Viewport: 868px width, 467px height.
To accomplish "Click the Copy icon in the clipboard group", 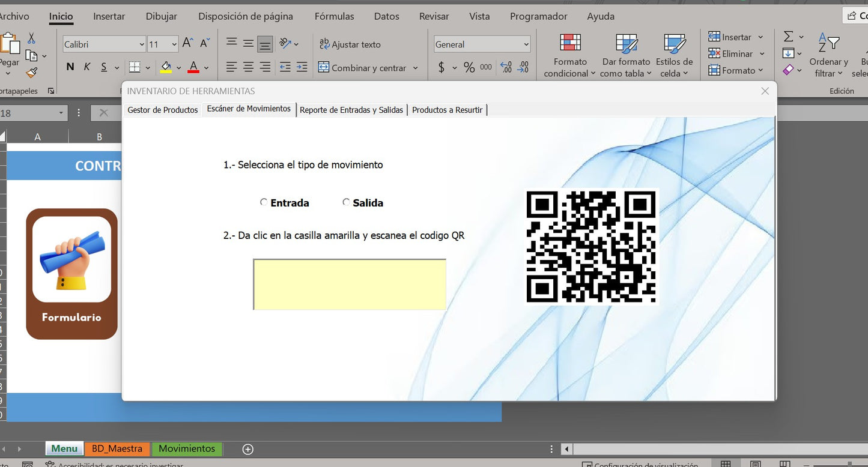I will tap(31, 56).
